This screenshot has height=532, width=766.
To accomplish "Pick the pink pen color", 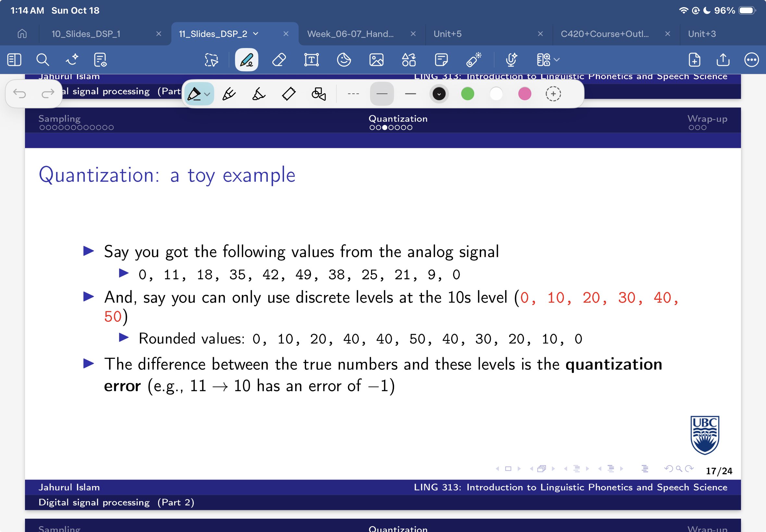I will [525, 94].
